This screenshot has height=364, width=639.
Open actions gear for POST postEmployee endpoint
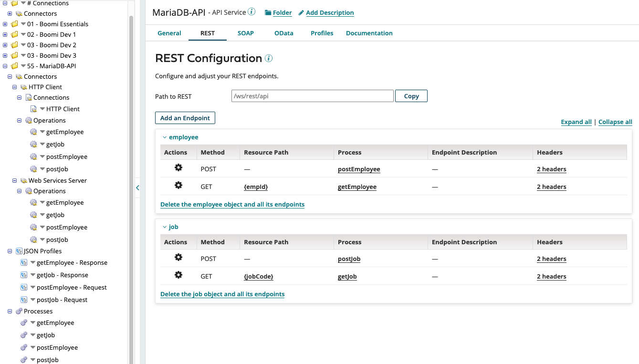(178, 167)
